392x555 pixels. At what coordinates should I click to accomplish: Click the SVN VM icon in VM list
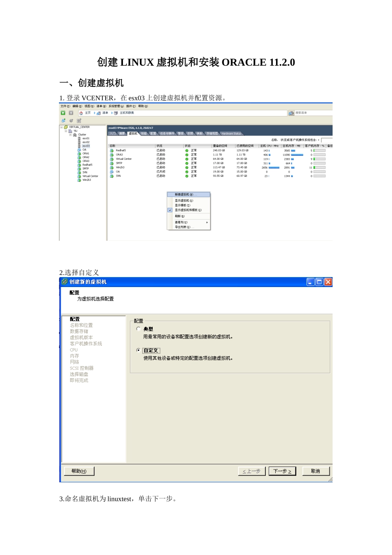(x=111, y=176)
